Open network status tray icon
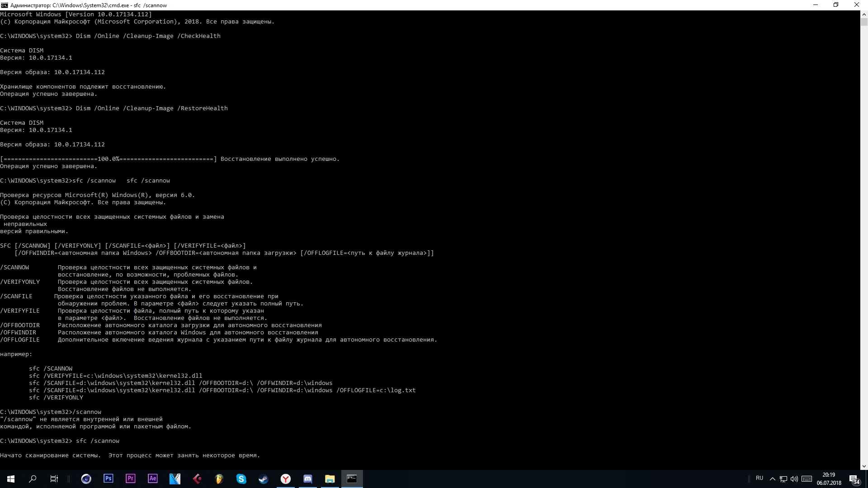The width and height of the screenshot is (868, 488). tap(783, 479)
